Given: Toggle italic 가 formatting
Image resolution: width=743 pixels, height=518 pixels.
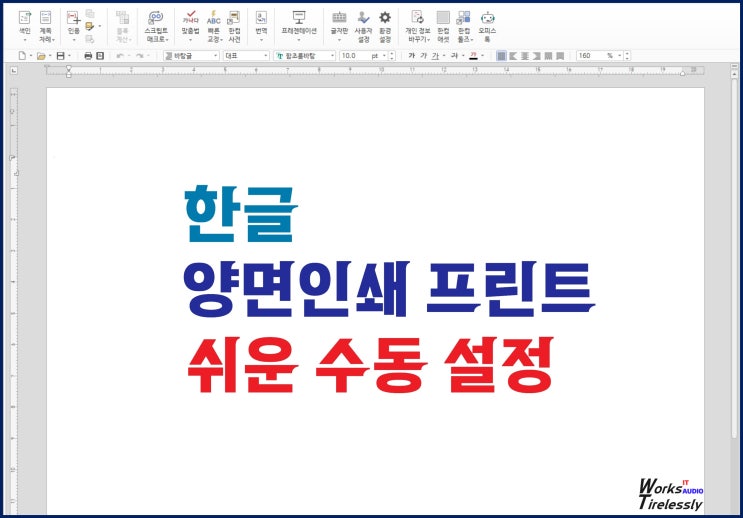Looking at the screenshot, I should 423,56.
